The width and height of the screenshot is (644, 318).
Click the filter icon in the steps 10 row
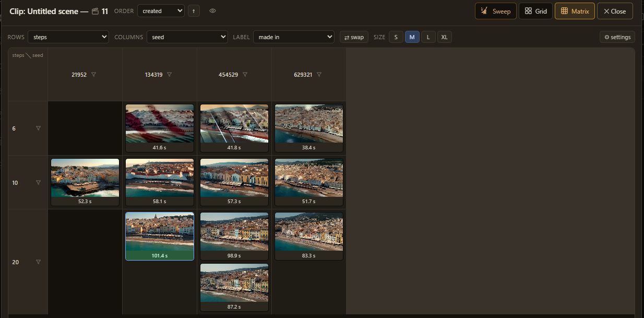[38, 183]
